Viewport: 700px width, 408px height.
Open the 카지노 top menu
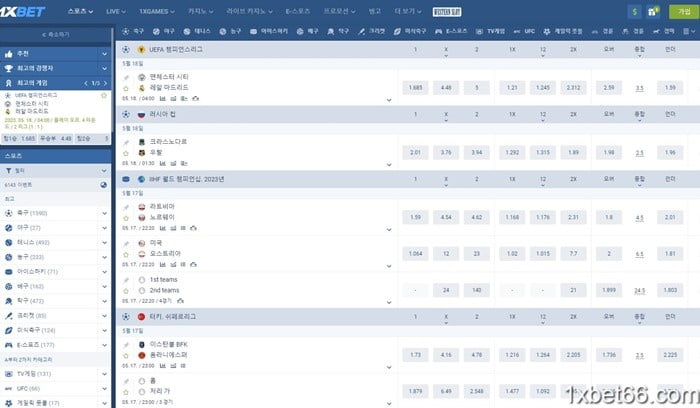200,11
